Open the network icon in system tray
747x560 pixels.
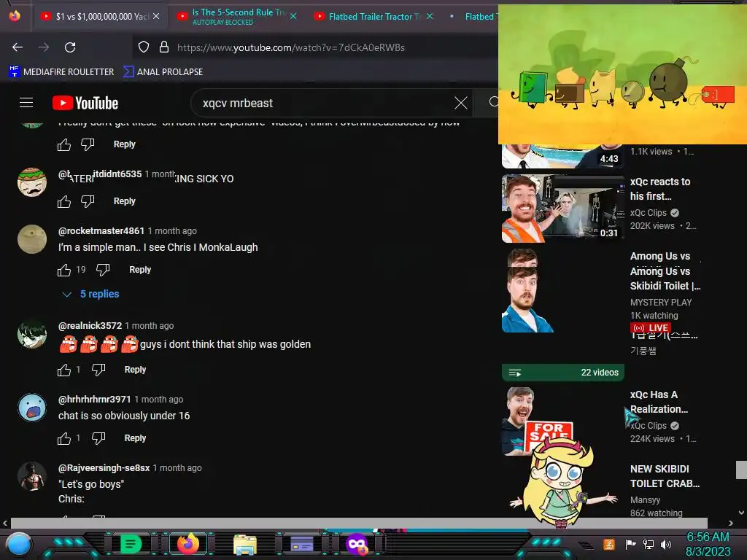tap(649, 544)
